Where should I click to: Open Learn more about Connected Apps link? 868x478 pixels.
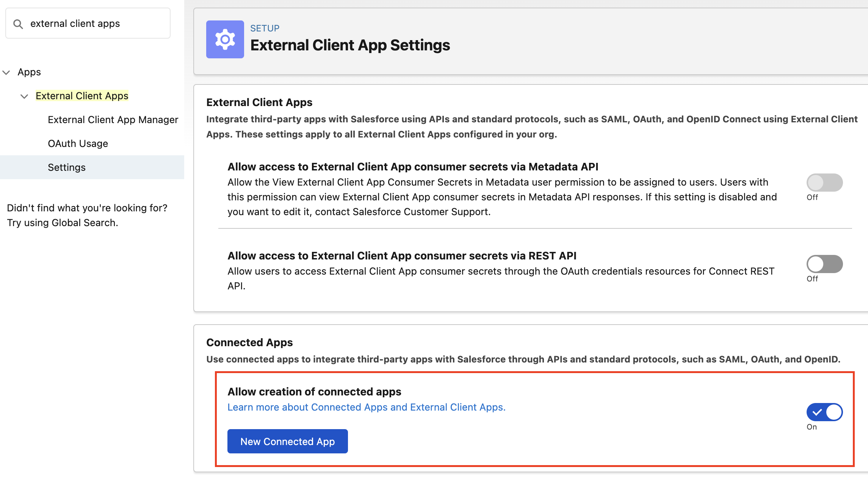pyautogui.click(x=366, y=407)
